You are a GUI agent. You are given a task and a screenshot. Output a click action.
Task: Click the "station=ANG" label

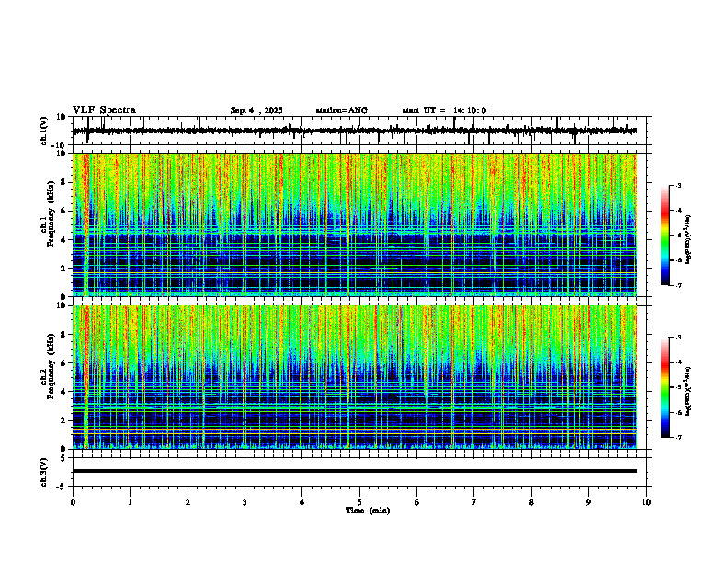pyautogui.click(x=342, y=110)
